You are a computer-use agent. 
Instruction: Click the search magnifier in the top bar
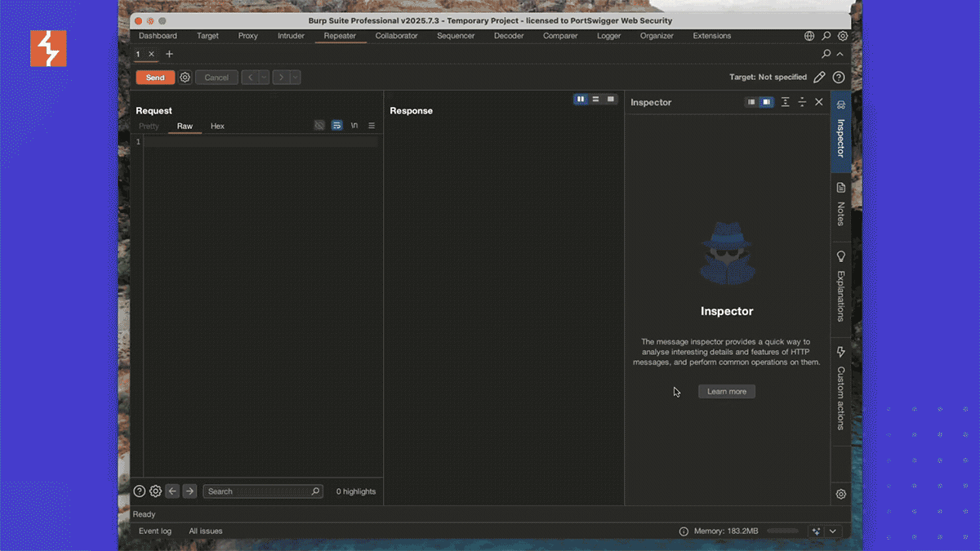(x=826, y=36)
